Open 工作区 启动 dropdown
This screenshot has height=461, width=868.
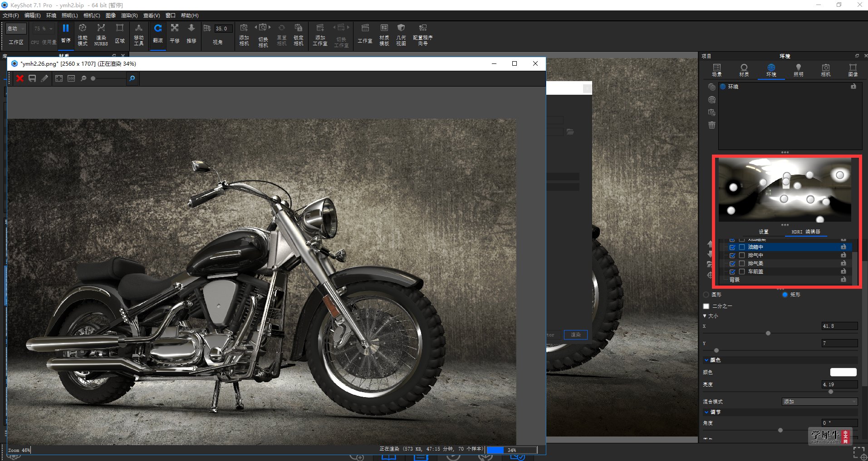pos(16,29)
